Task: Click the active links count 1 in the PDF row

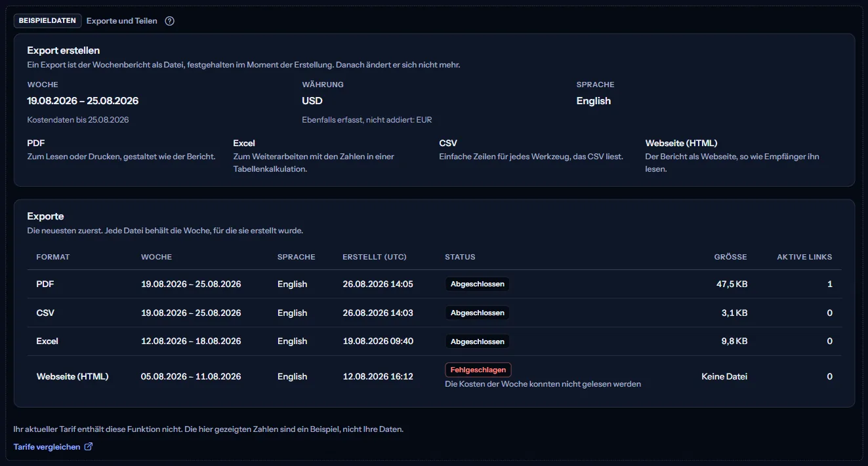Action: point(830,284)
